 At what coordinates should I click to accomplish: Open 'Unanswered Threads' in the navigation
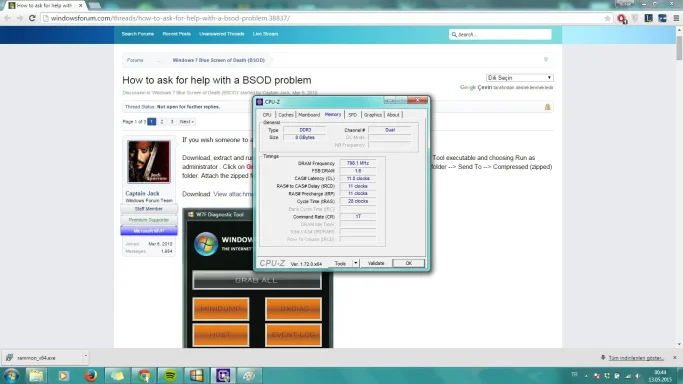[222, 34]
